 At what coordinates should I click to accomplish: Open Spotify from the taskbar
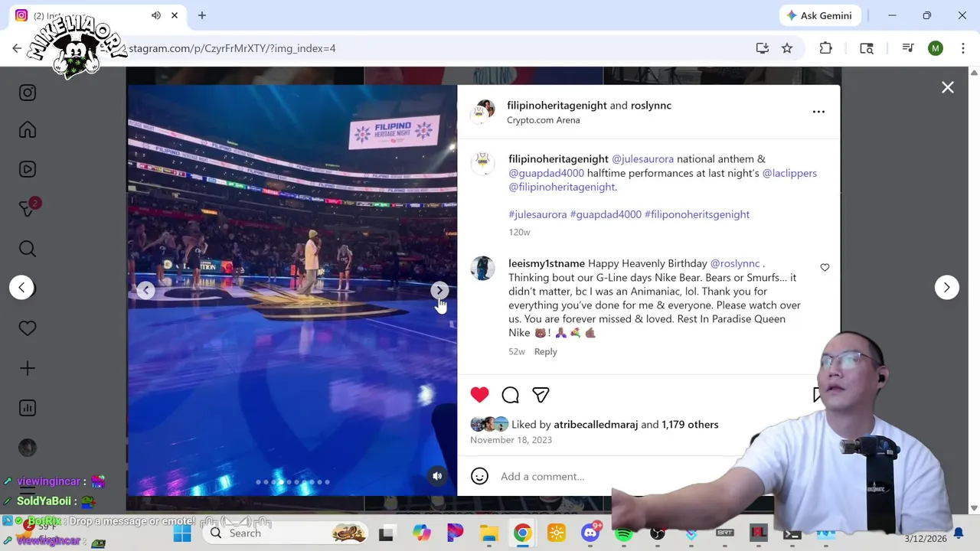(x=624, y=533)
